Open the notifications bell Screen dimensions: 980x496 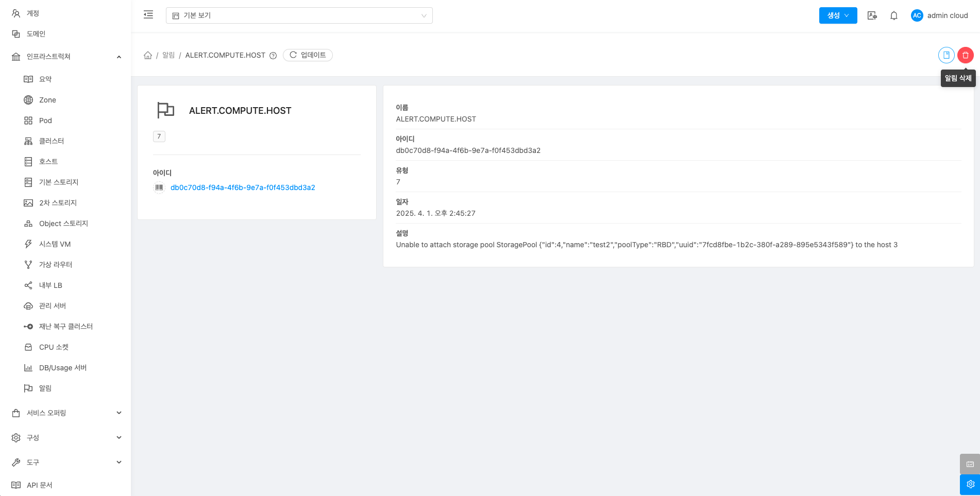[x=894, y=15]
